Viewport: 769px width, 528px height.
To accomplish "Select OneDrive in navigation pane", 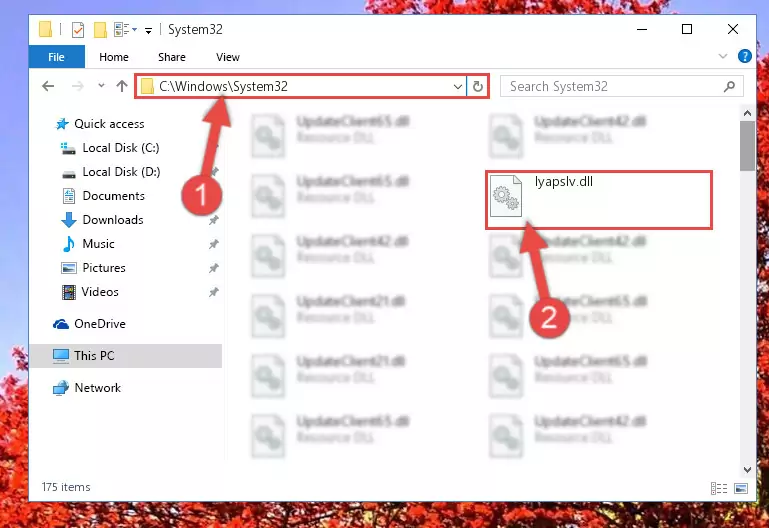I will (100, 324).
